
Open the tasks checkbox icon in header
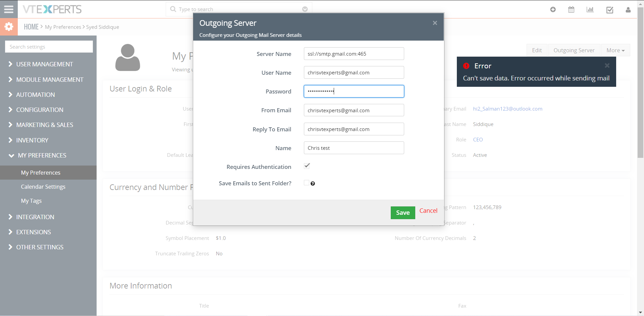[x=610, y=10]
